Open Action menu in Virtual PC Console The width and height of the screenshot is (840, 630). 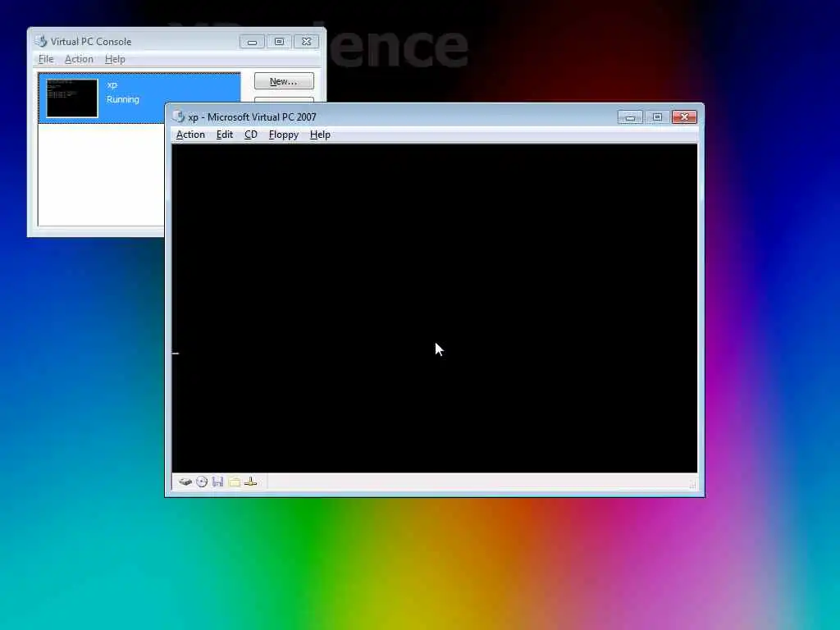[79, 59]
